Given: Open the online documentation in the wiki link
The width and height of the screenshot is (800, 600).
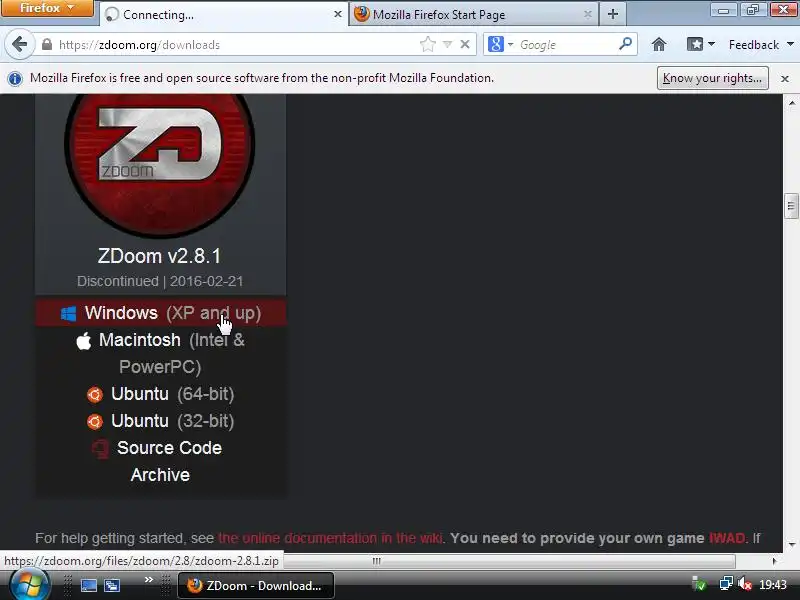Looking at the screenshot, I should click(x=330, y=538).
